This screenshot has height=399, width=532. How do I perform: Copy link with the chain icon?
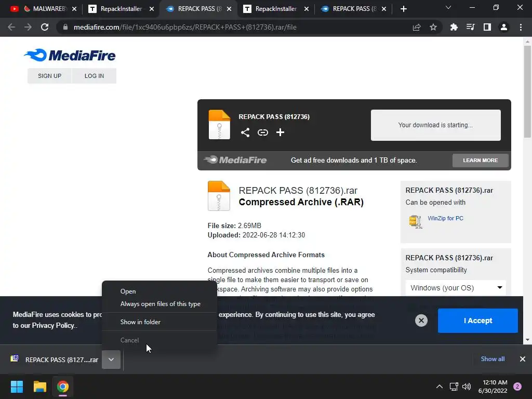(262, 132)
